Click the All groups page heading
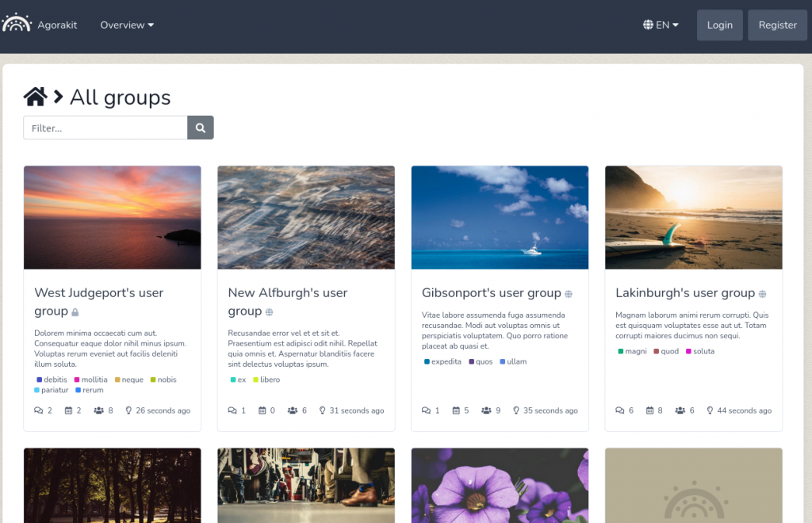812x523 pixels. click(x=121, y=97)
